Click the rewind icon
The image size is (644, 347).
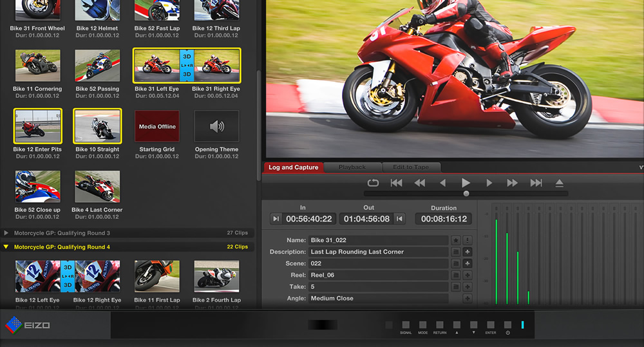point(419,183)
